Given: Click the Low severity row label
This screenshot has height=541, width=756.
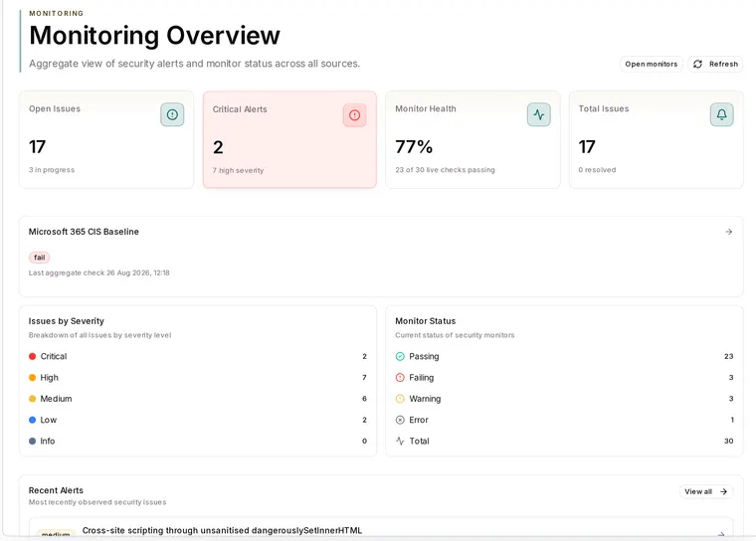Looking at the screenshot, I should point(48,420).
